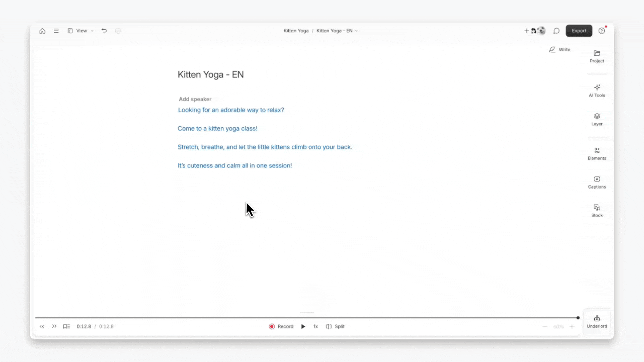Click Add speaker label
644x362 pixels.
pyautogui.click(x=195, y=99)
